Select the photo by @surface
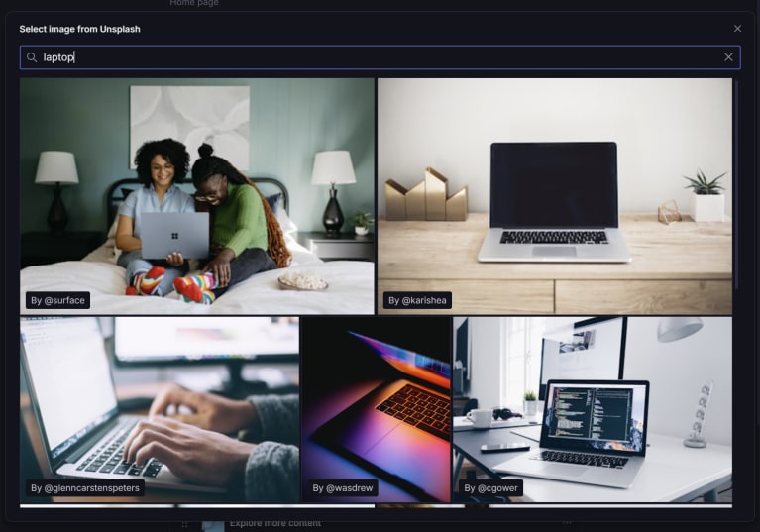 pyautogui.click(x=197, y=196)
